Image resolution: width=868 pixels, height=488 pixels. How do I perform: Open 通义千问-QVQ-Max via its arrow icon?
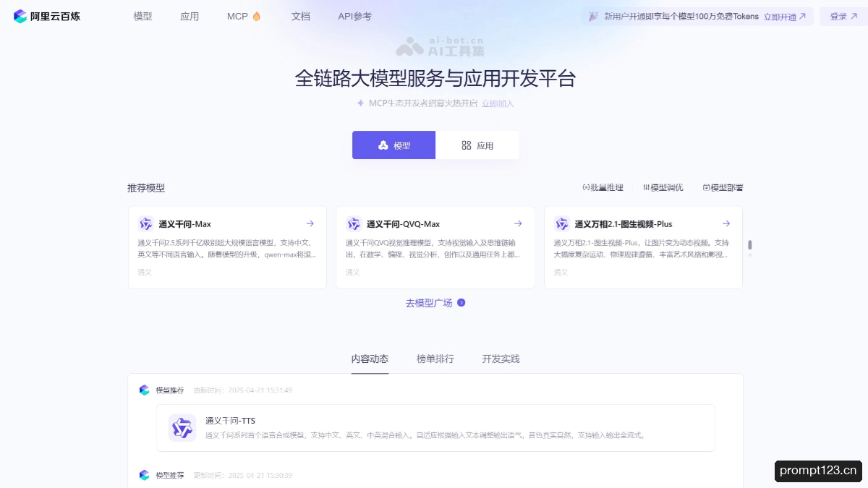pyautogui.click(x=518, y=224)
